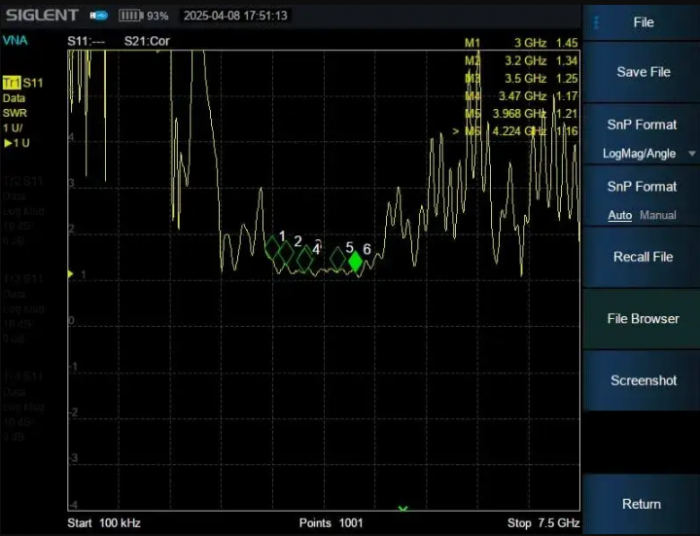Click the M2 3.2 GHz marker readout
The height and width of the screenshot is (536, 700).
(x=521, y=61)
